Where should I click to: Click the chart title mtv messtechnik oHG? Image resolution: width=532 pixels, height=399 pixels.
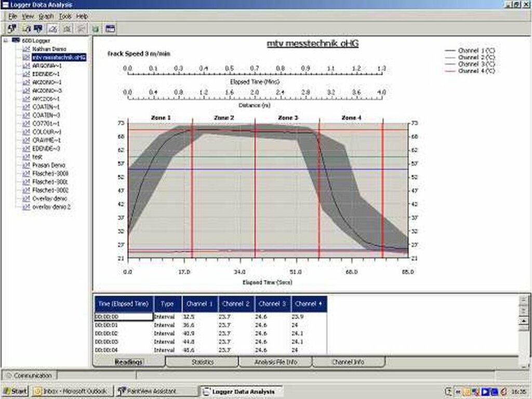click(312, 44)
